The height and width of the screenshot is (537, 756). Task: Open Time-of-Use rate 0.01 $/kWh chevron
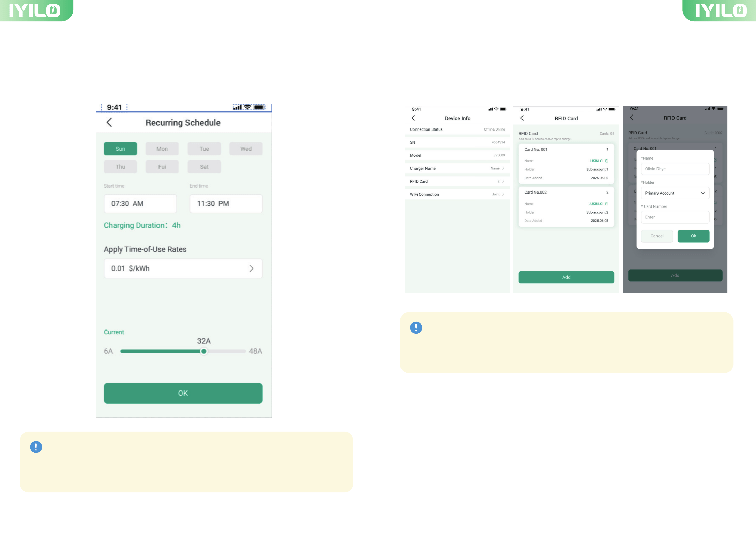point(251,268)
